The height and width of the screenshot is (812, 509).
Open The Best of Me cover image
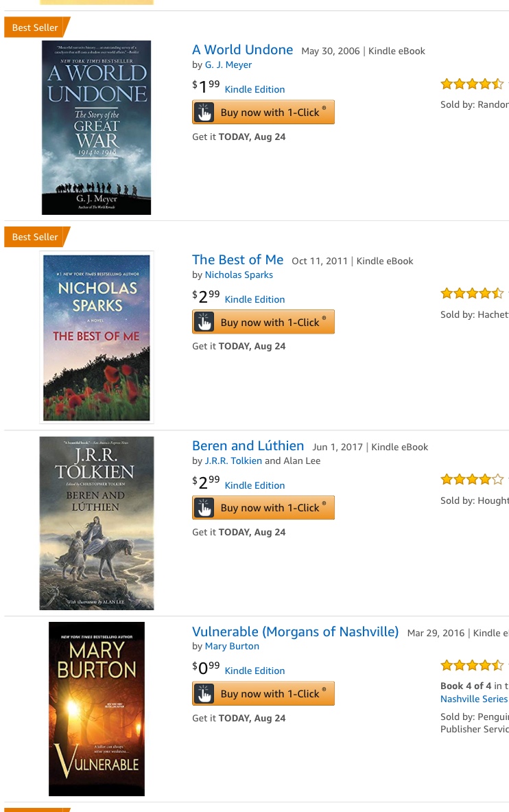point(97,337)
